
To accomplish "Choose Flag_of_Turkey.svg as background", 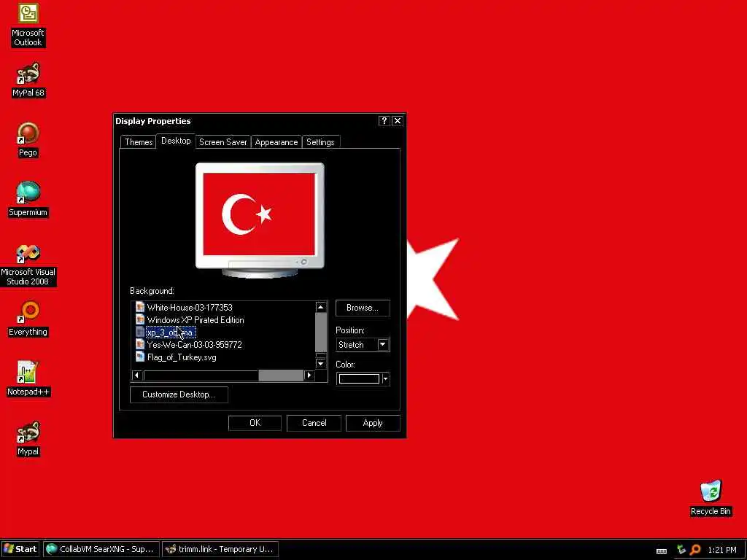I will pyautogui.click(x=182, y=357).
